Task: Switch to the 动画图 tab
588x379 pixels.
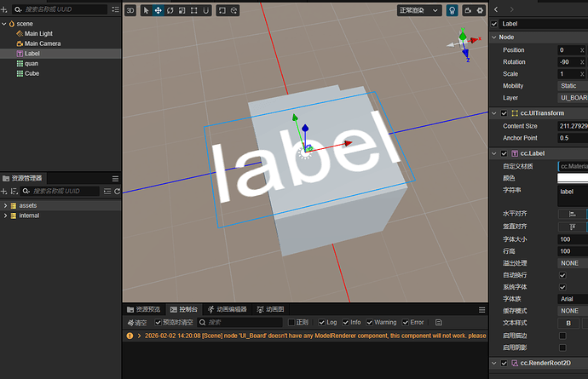Action: 270,309
